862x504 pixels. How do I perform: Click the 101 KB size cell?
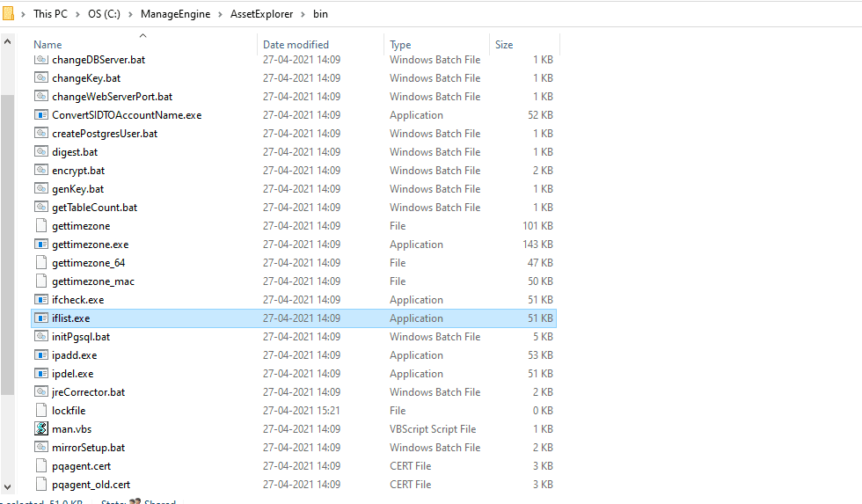point(537,225)
